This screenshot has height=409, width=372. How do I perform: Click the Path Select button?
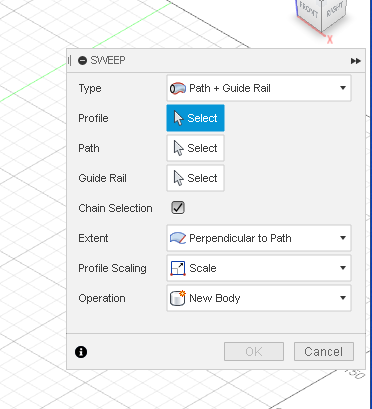tap(195, 148)
